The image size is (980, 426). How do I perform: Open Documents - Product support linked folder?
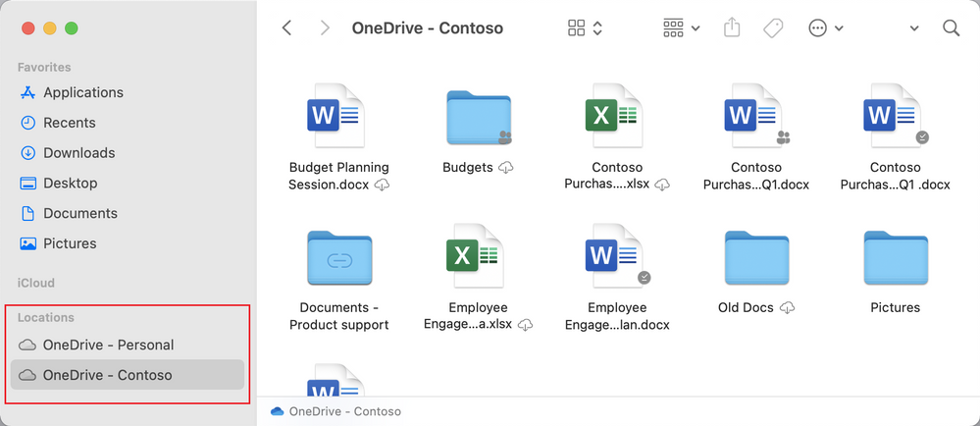(x=338, y=261)
